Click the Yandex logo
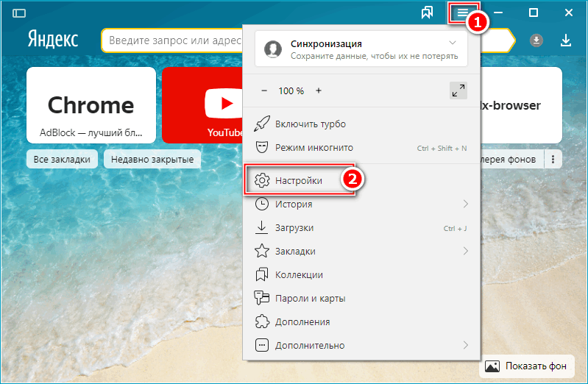Screen dimensions: 588x384 coord(53,40)
